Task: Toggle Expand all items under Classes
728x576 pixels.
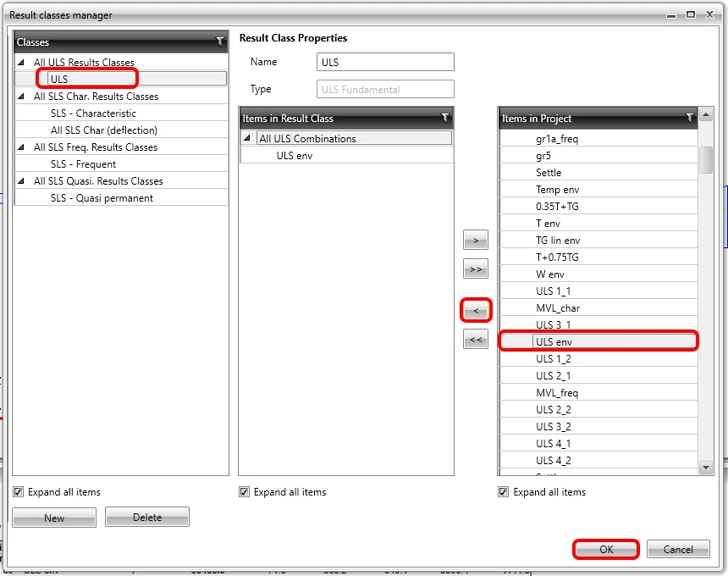Action: [x=18, y=491]
